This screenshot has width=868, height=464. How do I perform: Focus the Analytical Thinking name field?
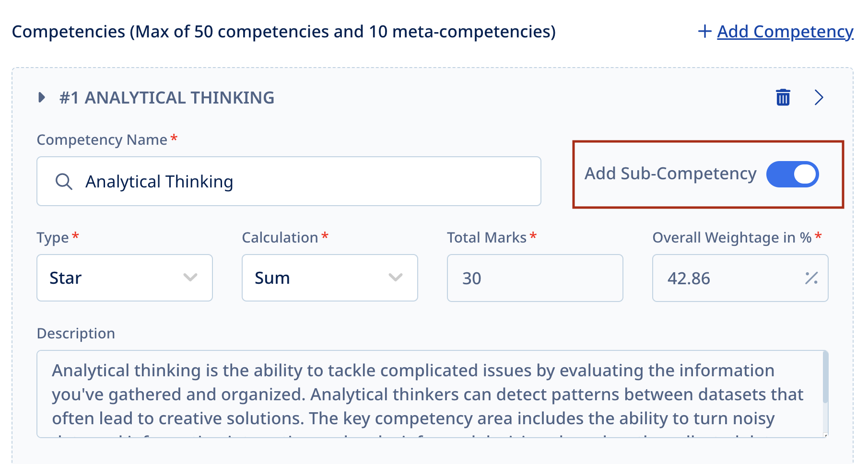(307, 182)
